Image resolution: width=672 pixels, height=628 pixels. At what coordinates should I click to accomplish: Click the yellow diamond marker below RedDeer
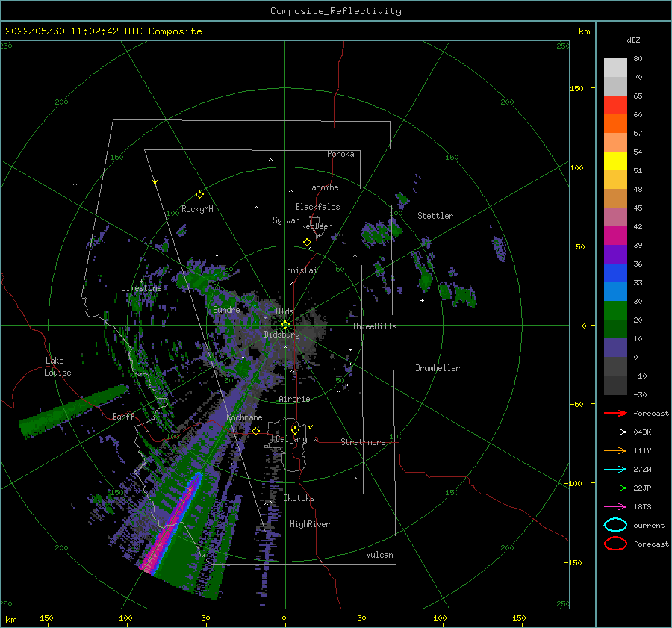pyautogui.click(x=308, y=243)
